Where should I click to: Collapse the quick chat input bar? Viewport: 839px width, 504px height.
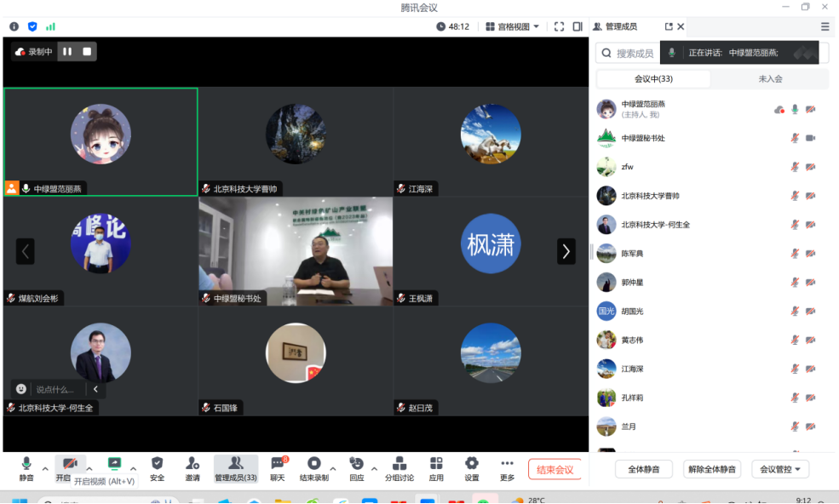click(x=95, y=389)
